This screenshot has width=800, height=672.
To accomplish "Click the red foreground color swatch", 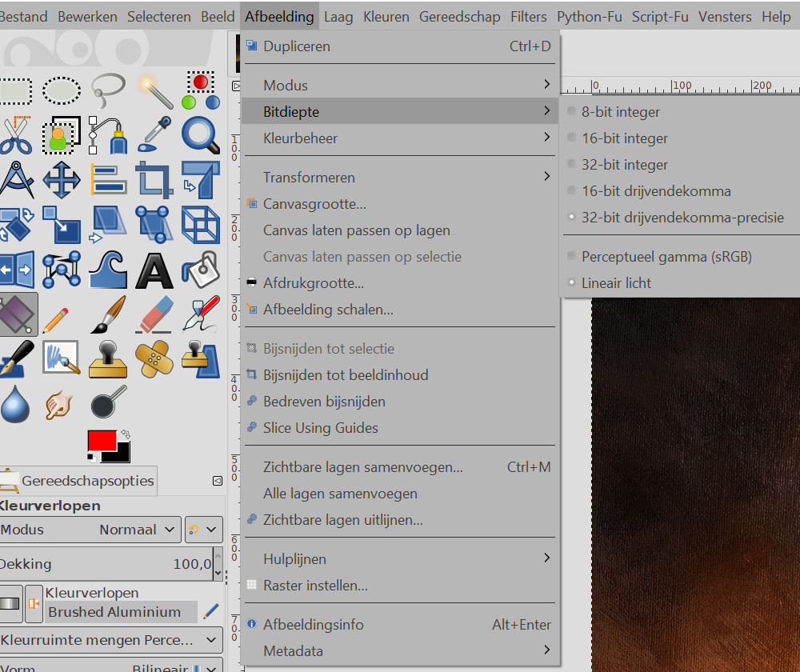I will point(102,440).
